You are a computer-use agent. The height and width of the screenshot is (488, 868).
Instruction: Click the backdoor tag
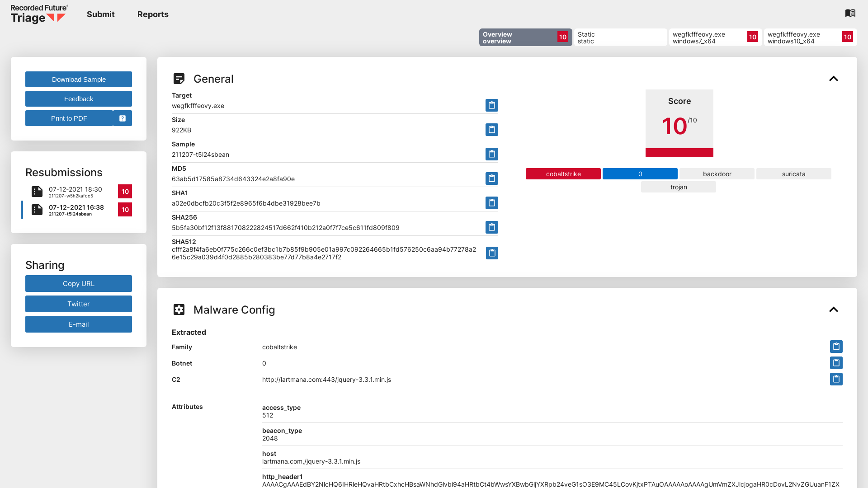pyautogui.click(x=717, y=174)
